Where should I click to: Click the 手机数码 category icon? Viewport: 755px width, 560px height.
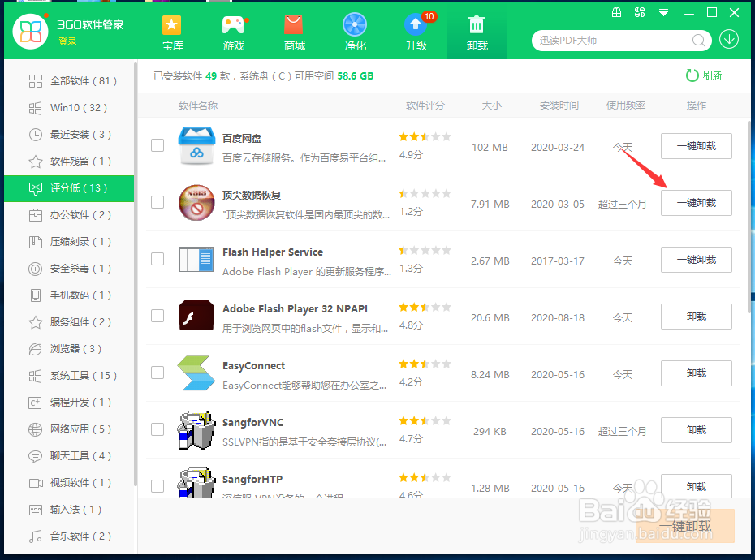pyautogui.click(x=35, y=295)
